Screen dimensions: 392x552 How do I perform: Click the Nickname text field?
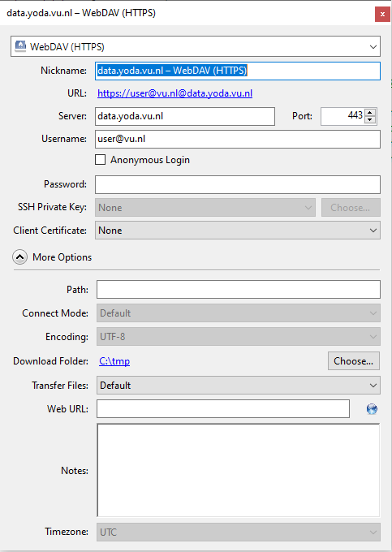point(238,71)
